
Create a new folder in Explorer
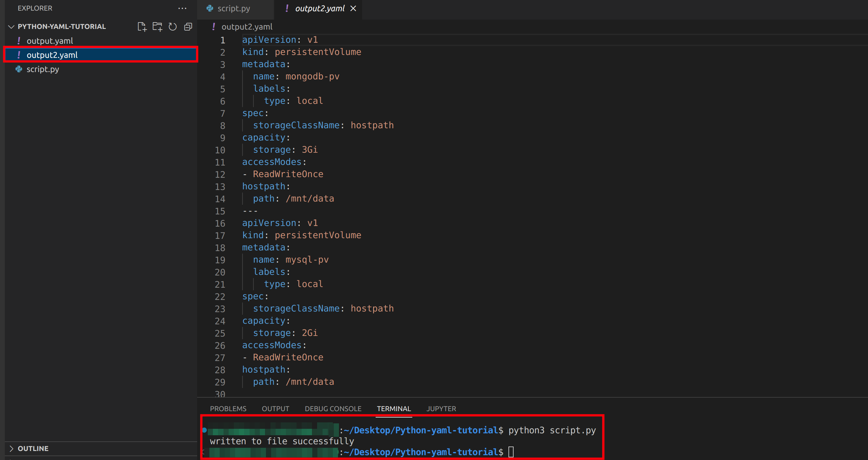(157, 27)
